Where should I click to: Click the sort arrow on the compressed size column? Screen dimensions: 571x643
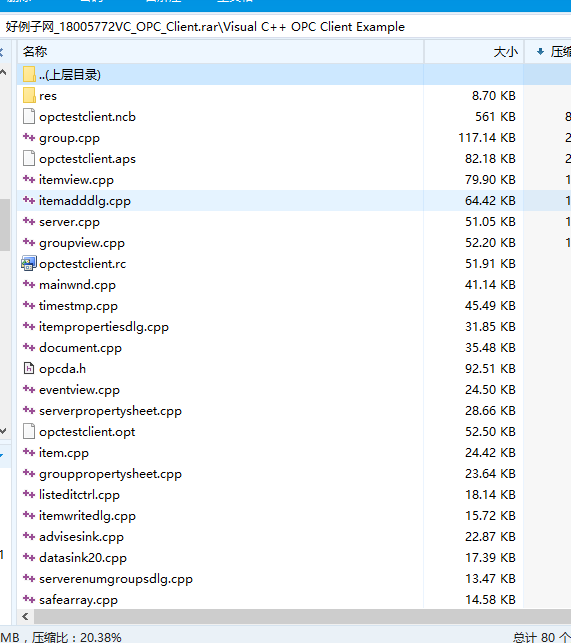[x=540, y=52]
